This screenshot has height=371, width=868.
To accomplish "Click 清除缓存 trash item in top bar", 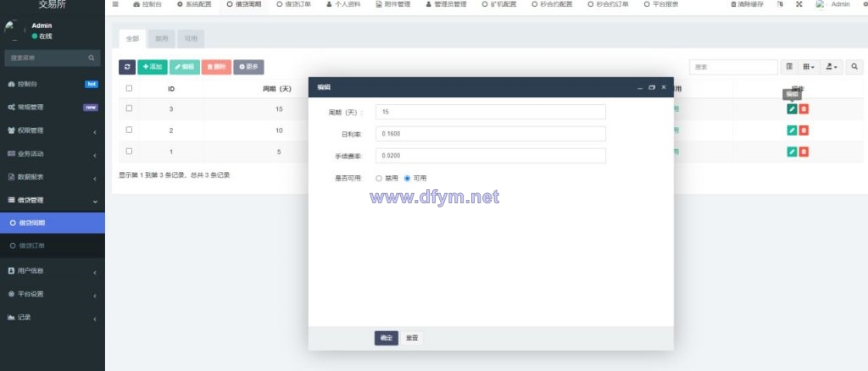I will 748,4.
